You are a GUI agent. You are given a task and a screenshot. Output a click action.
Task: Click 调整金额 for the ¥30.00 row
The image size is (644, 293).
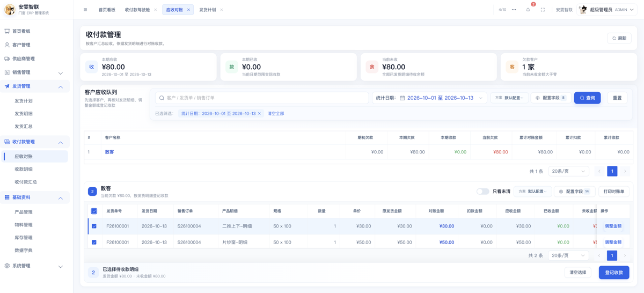(x=613, y=226)
